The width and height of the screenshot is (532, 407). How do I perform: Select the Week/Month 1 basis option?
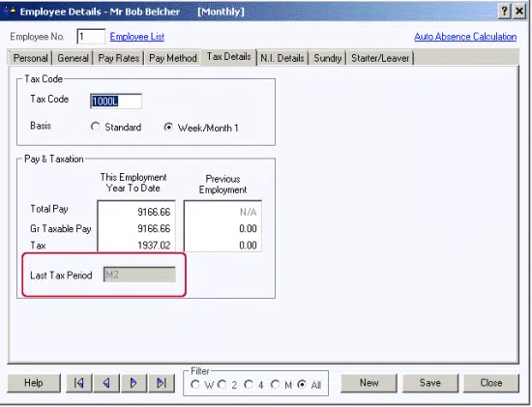[x=168, y=128]
